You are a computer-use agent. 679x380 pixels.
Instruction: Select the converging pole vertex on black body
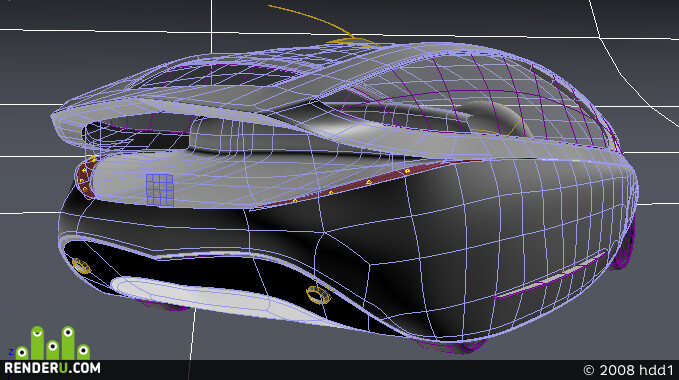369,263
